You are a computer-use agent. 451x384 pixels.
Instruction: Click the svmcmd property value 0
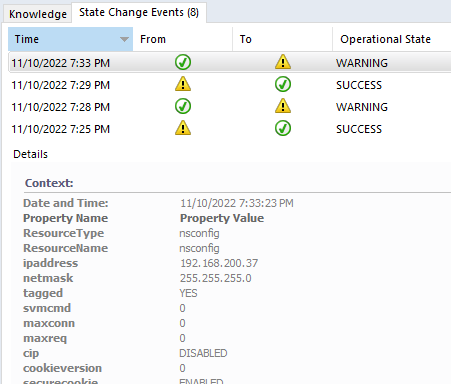pos(182,308)
